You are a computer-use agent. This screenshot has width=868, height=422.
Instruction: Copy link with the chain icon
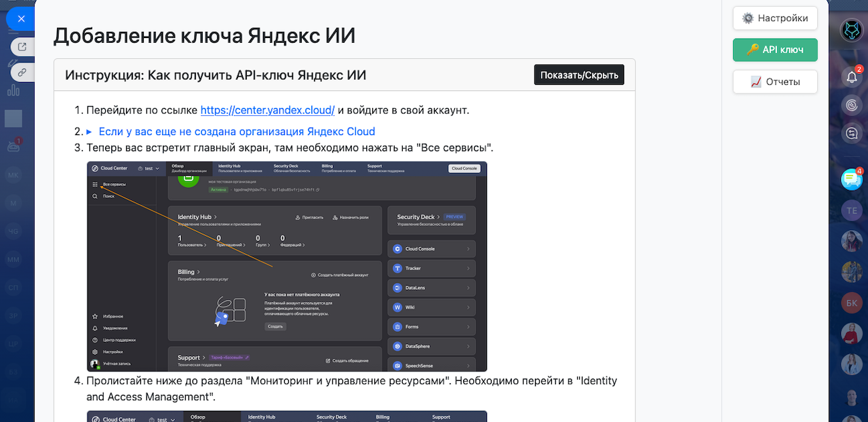22,71
